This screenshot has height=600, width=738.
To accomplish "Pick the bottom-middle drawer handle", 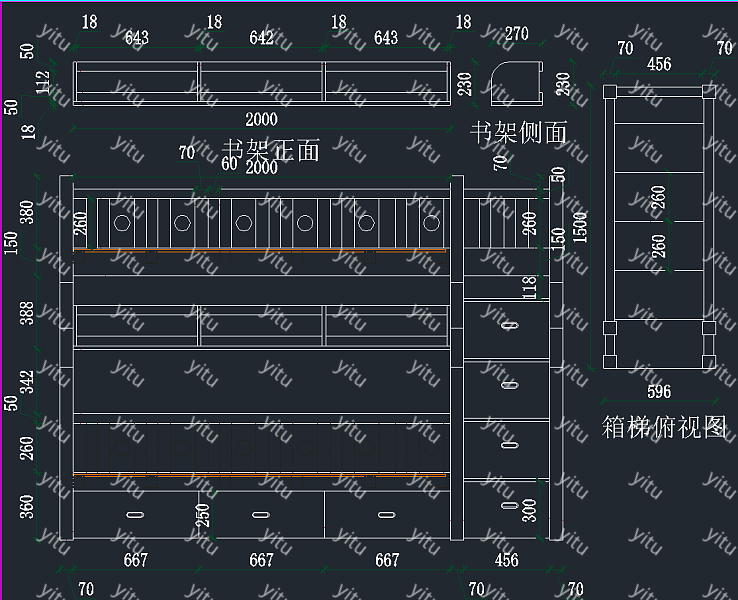I will pyautogui.click(x=260, y=515).
